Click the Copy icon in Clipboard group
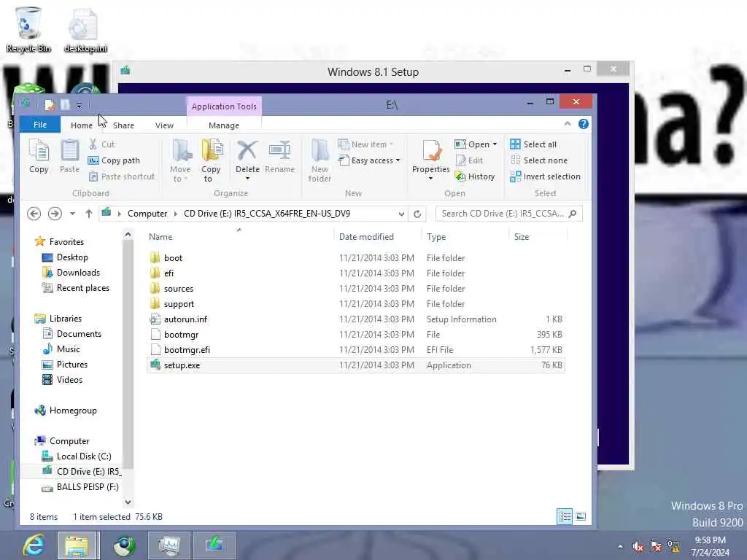 [x=39, y=151]
